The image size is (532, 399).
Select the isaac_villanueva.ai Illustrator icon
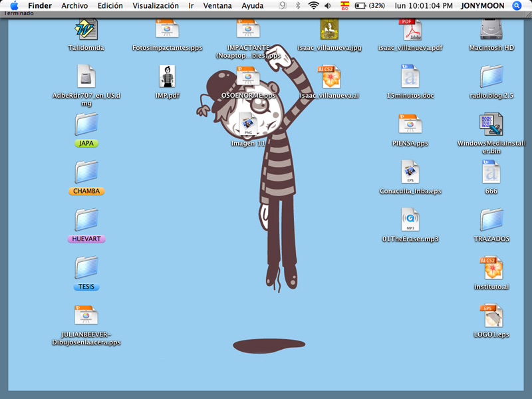pos(329,76)
